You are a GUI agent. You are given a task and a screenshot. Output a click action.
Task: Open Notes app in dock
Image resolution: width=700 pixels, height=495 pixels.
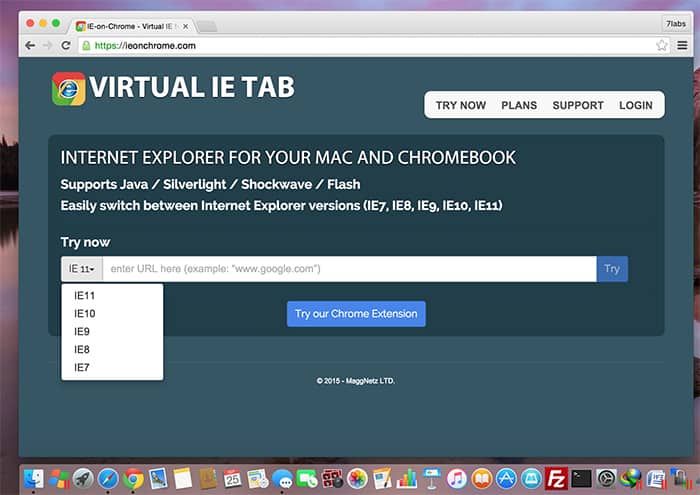point(183,478)
